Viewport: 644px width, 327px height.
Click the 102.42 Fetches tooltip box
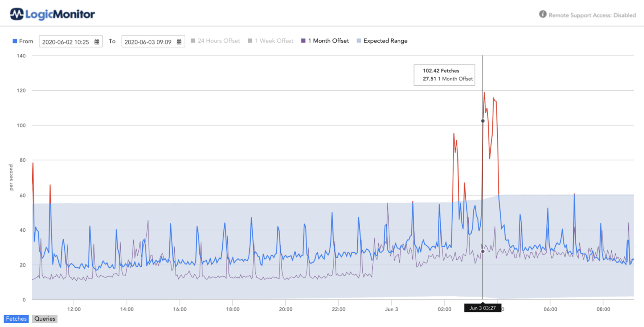click(444, 75)
